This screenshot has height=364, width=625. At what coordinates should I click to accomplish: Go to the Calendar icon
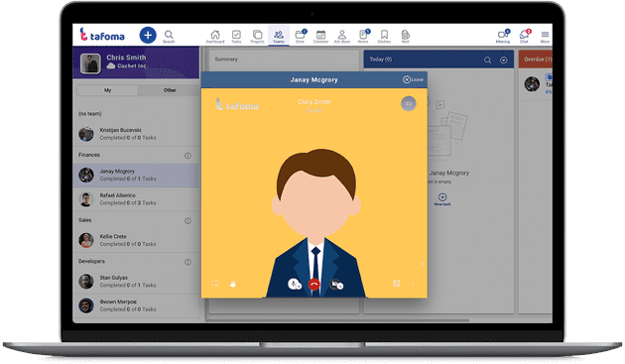tap(320, 36)
